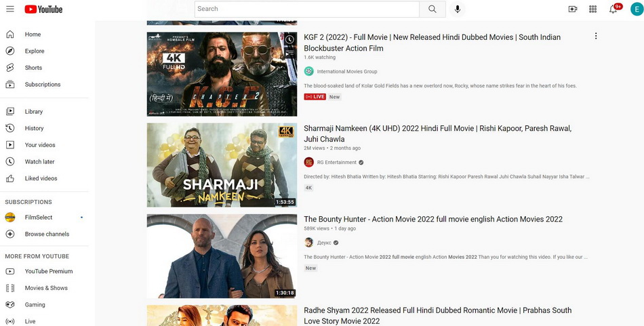Open Subscriptions in sidebar
The height and width of the screenshot is (326, 644).
coord(42,85)
